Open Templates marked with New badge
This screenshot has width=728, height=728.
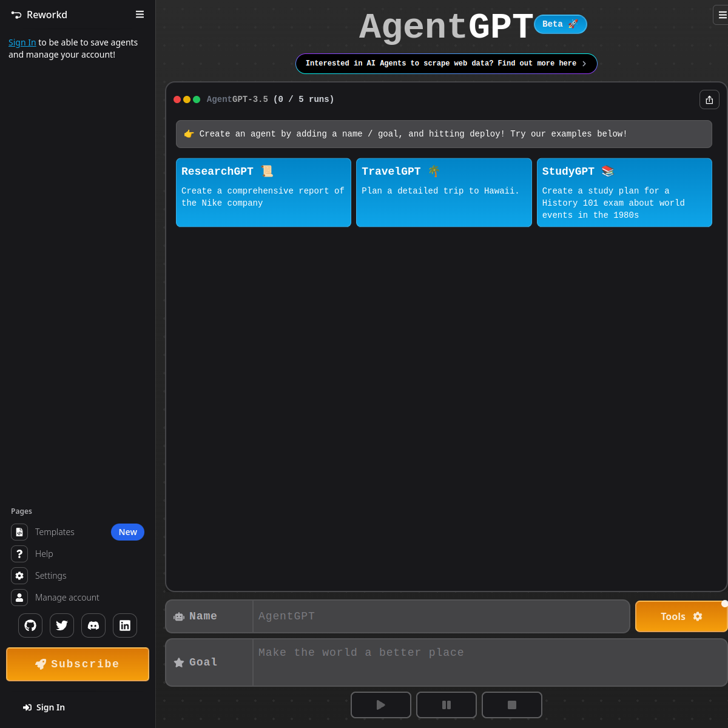click(55, 531)
